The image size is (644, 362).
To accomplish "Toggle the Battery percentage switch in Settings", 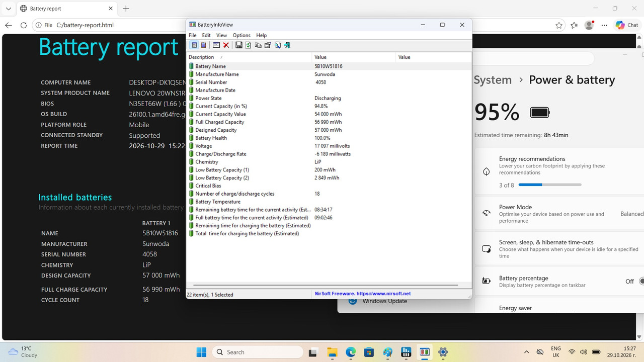I will (641, 282).
